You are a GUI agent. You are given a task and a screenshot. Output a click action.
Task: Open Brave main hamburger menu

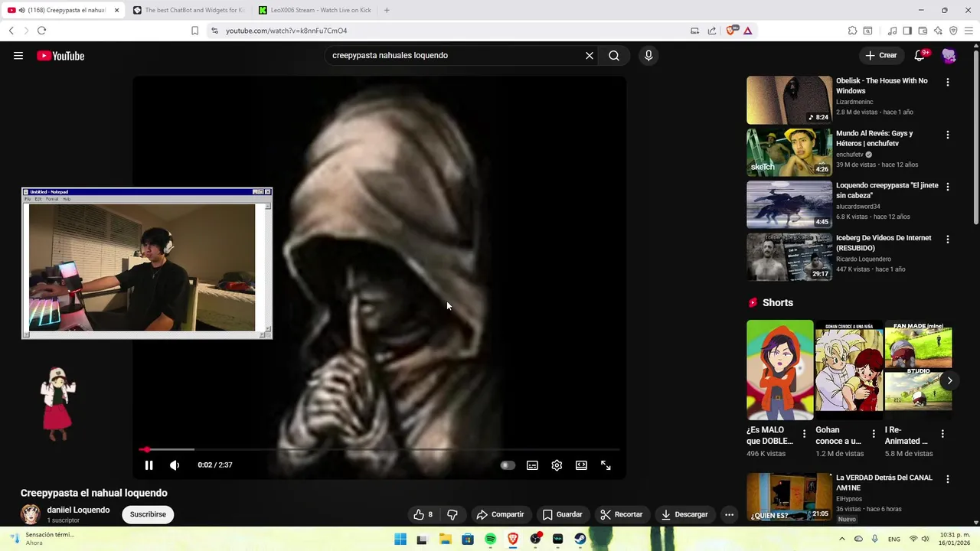[x=969, y=31]
